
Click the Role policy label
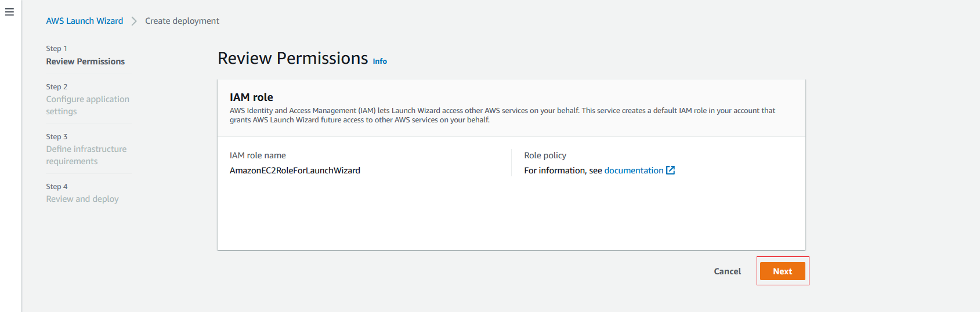[x=545, y=155]
